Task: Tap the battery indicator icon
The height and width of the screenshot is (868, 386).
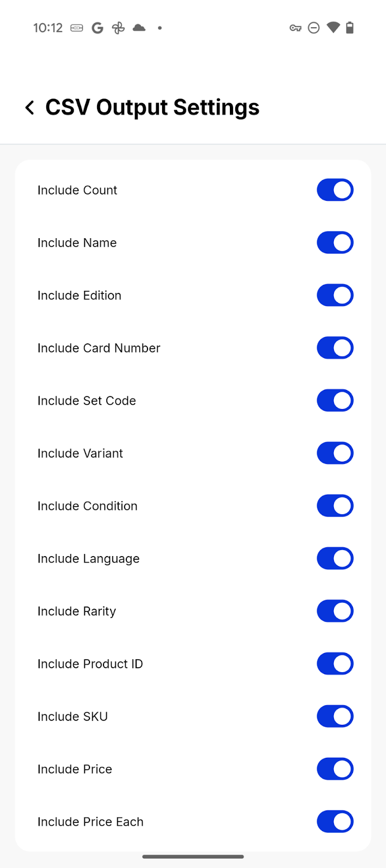Action: click(350, 28)
